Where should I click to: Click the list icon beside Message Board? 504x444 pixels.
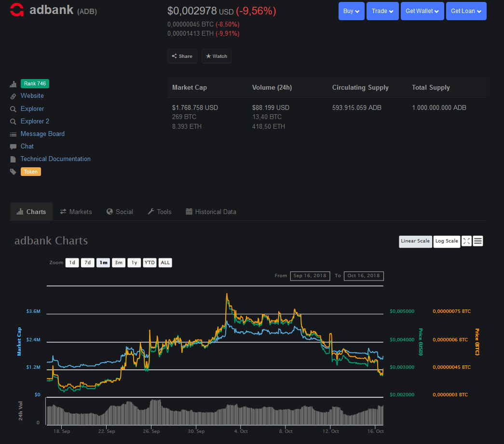[x=13, y=135]
